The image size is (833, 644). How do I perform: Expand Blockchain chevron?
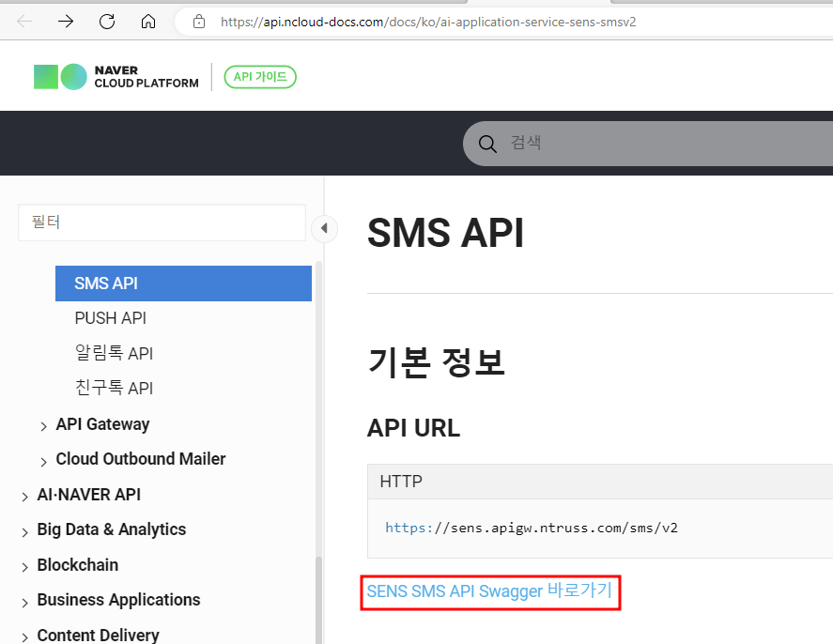(25, 567)
